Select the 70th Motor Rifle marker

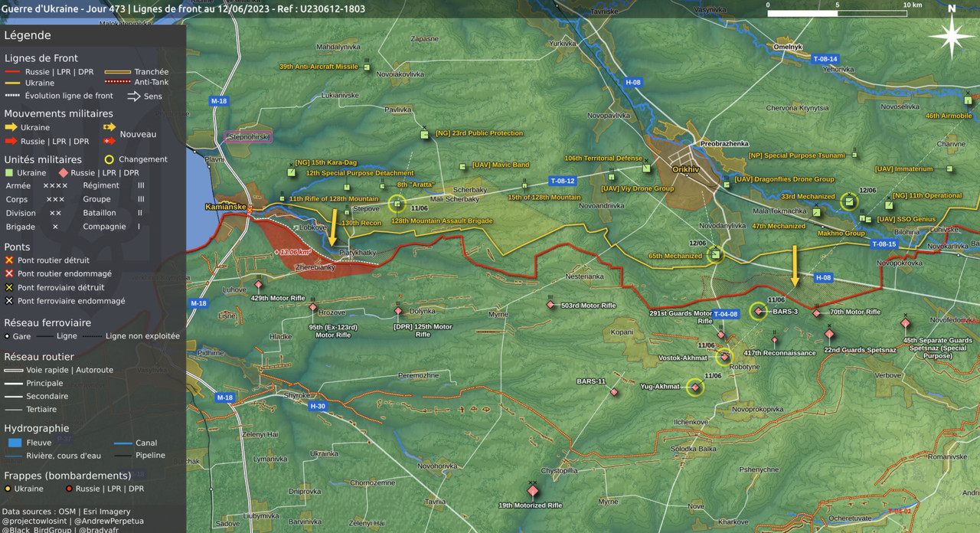pos(817,312)
